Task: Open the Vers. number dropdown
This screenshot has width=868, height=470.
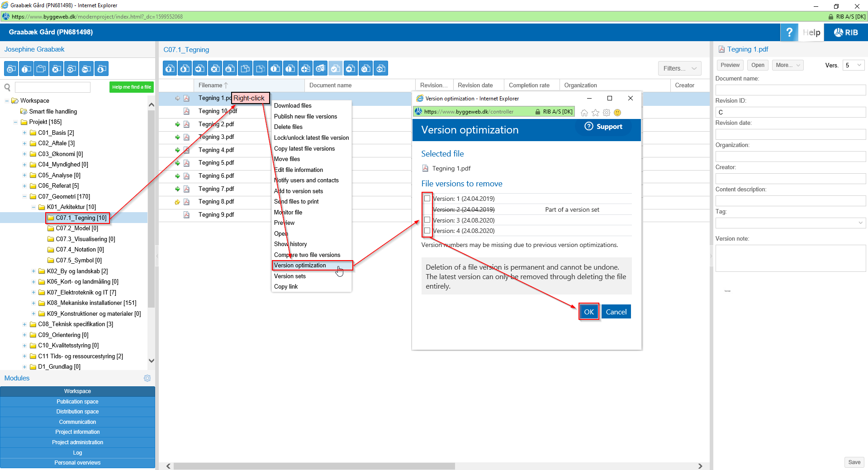Action: point(853,65)
